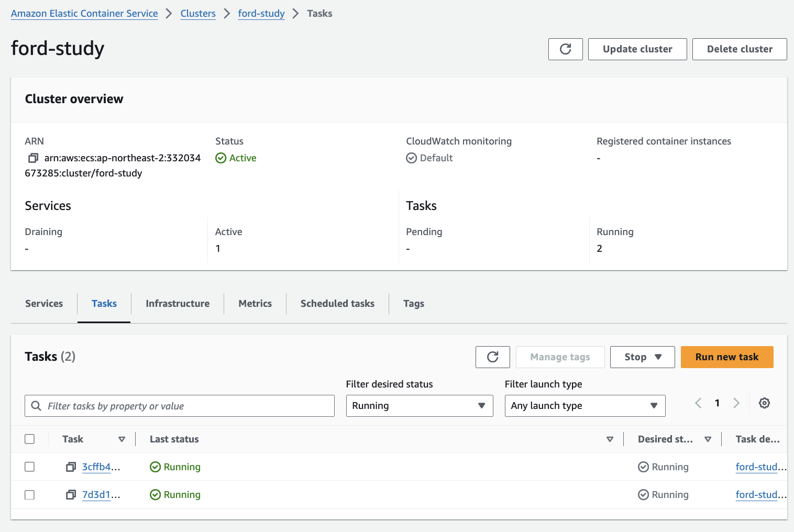Select all tasks with the header checkbox
Screen dimensions: 794x532
point(30,439)
